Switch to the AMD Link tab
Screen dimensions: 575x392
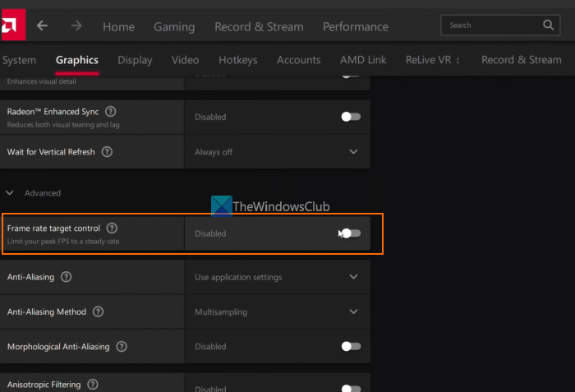[363, 60]
